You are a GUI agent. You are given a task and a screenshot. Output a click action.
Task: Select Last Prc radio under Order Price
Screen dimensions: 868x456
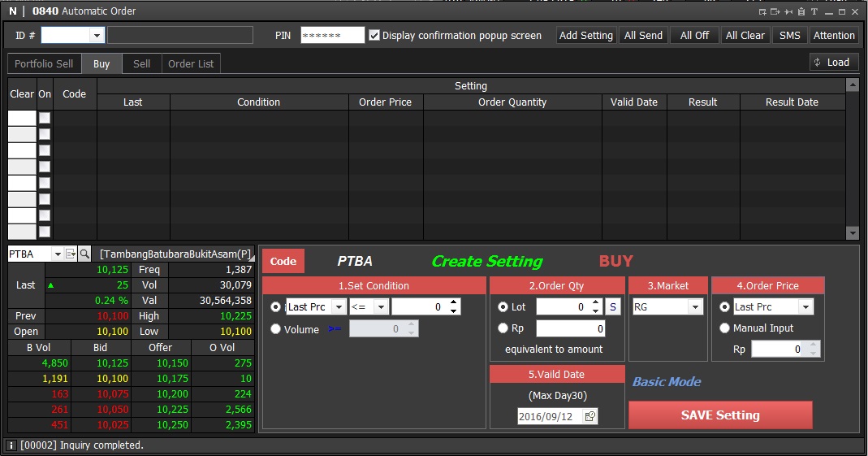click(x=724, y=307)
